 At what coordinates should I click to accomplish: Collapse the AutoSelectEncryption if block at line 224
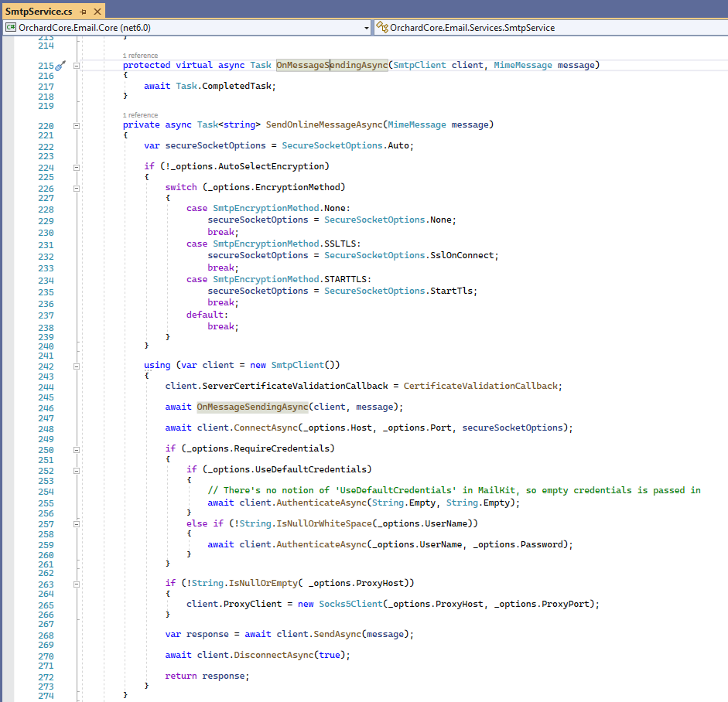pos(77,168)
